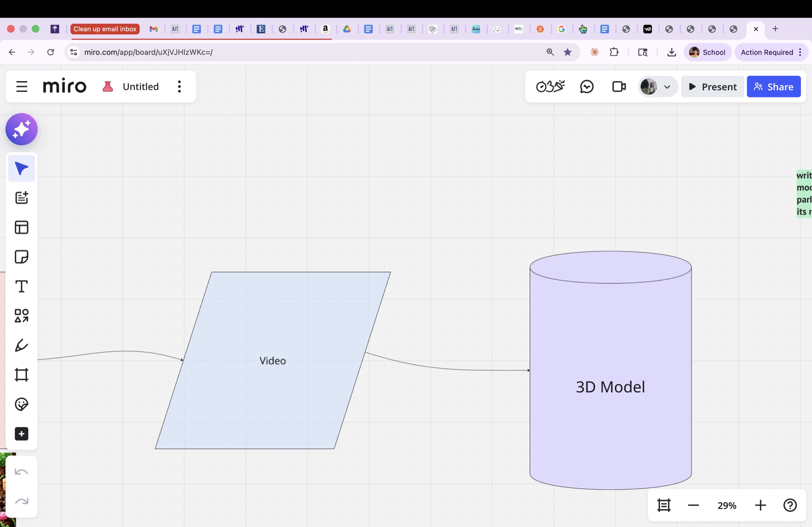
Task: Select the Text tool
Action: point(21,286)
